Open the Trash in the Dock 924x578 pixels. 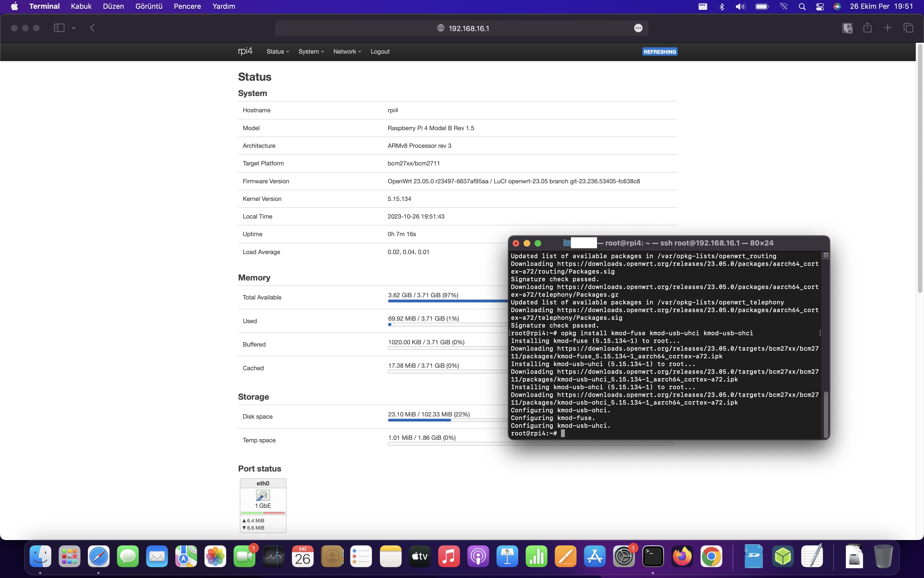point(883,556)
